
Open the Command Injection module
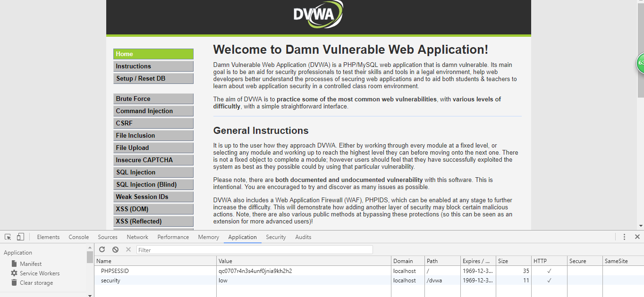pos(153,111)
